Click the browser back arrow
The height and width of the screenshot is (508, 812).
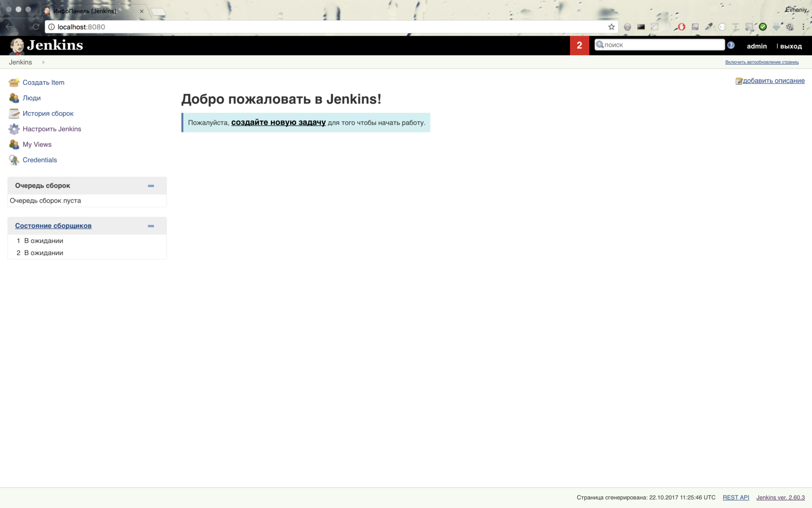pyautogui.click(x=9, y=27)
